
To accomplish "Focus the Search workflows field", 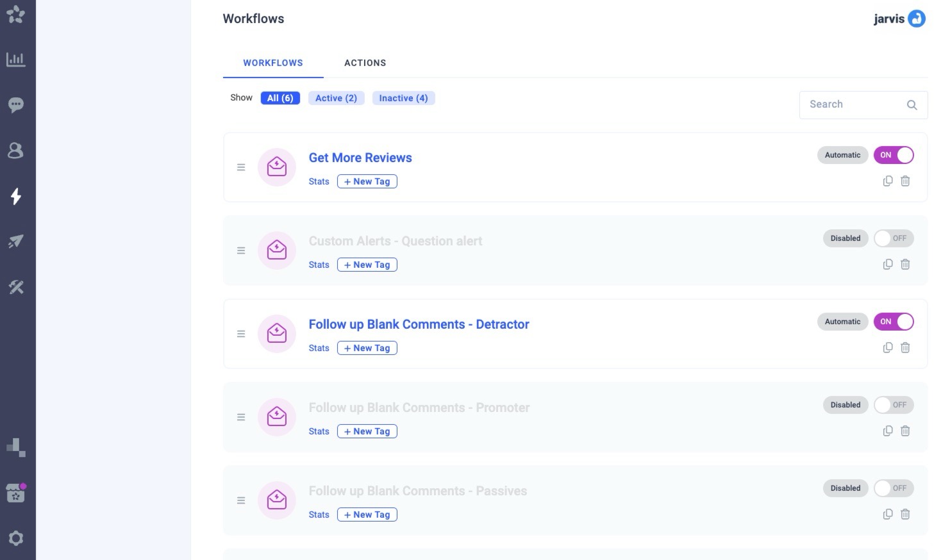I will coord(863,104).
